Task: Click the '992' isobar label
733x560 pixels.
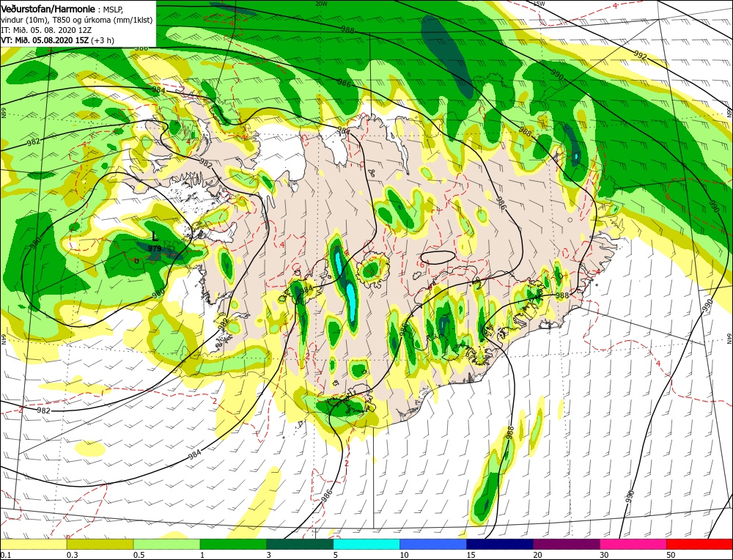Action: 641,55
